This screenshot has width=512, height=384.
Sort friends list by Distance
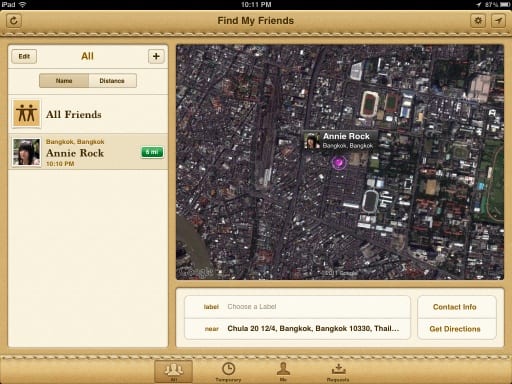coord(112,81)
